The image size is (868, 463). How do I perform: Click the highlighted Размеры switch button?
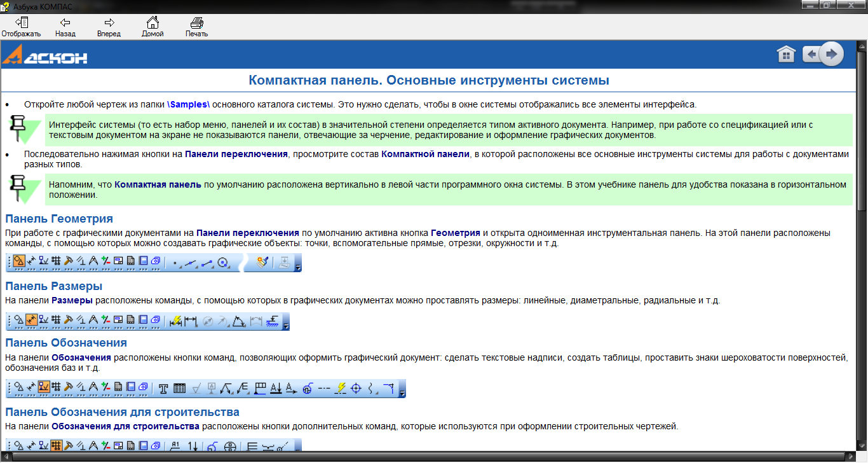point(31,321)
